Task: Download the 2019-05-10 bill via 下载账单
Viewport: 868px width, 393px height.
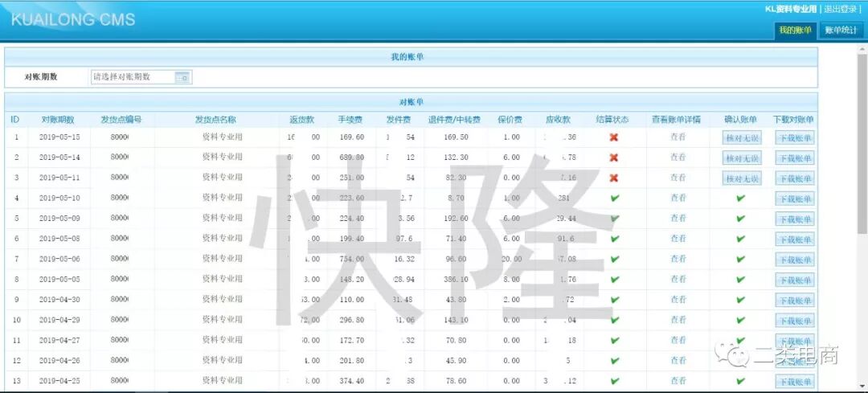Action: 794,199
